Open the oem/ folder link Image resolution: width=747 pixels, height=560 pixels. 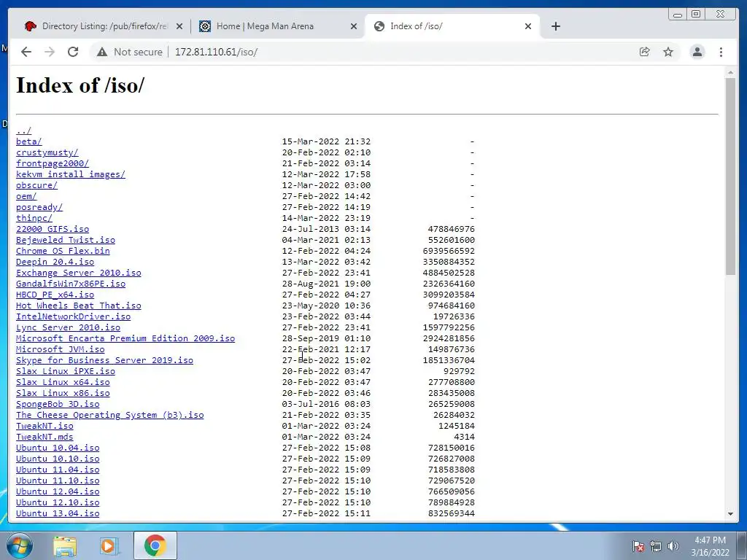coord(26,196)
